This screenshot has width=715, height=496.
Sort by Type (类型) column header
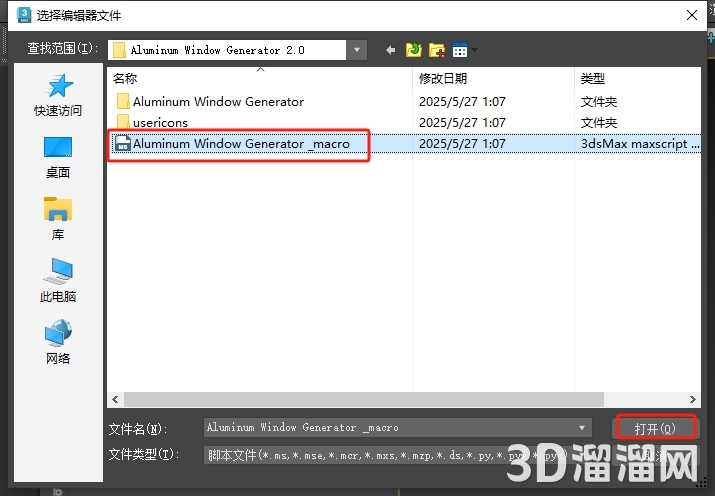coord(637,78)
